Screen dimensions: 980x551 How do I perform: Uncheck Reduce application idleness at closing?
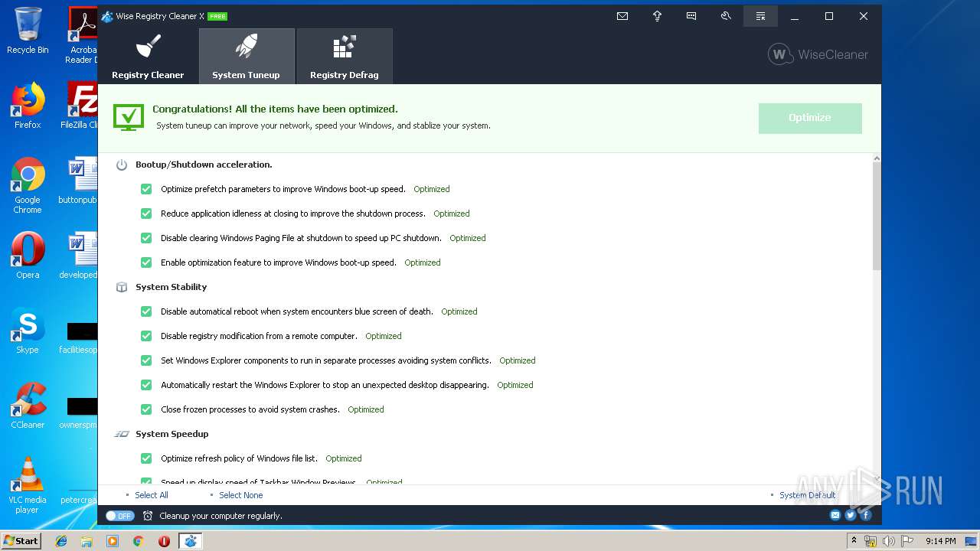pos(146,214)
